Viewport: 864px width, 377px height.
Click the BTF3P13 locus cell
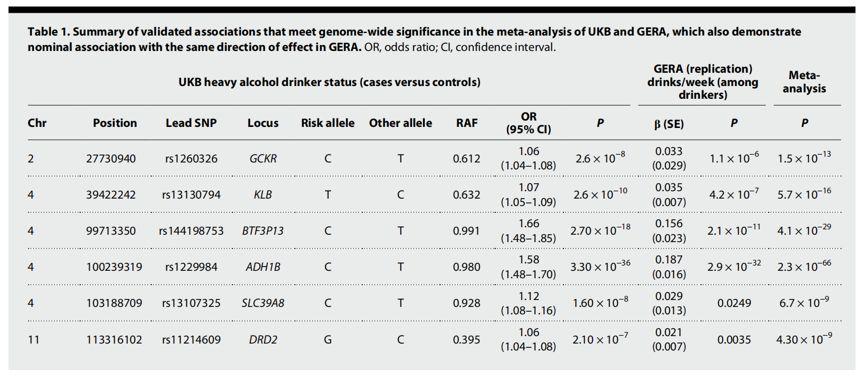tap(262, 231)
